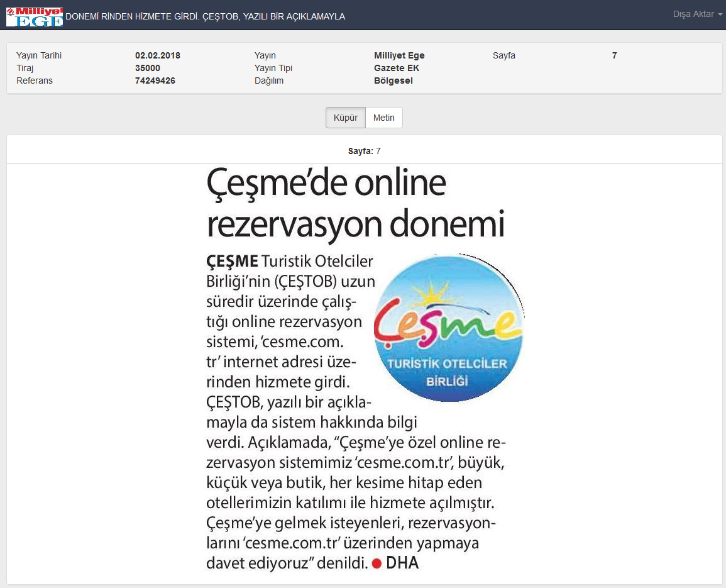Image resolution: width=726 pixels, height=588 pixels.
Task: Click the date value 02.02.2018
Action: (x=157, y=55)
